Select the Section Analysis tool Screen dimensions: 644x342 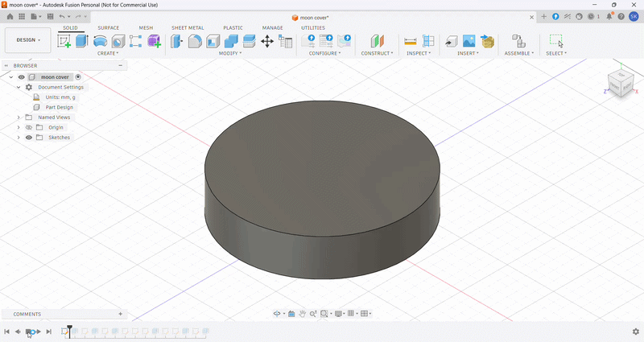click(x=428, y=41)
